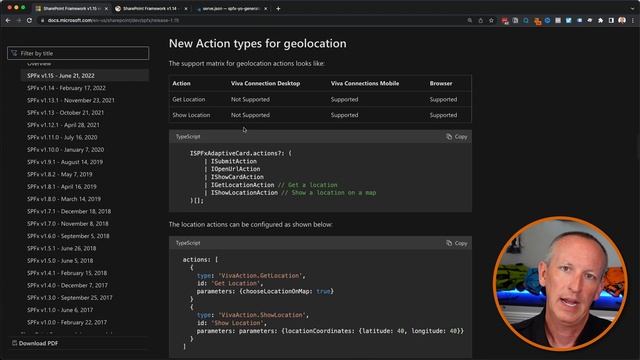This screenshot has width=640, height=360.
Task: Open SPFx v1.10.0 - January 7, 2020
Action: (x=65, y=149)
